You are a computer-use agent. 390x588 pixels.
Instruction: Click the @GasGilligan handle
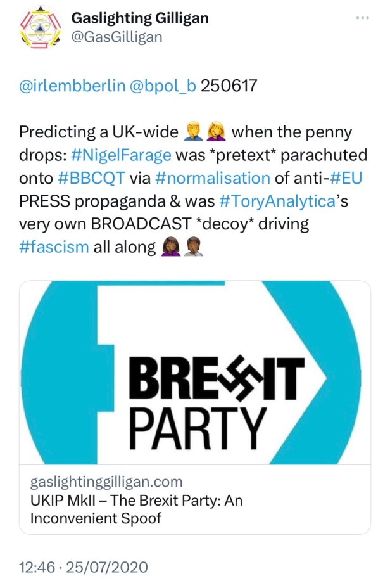(116, 37)
